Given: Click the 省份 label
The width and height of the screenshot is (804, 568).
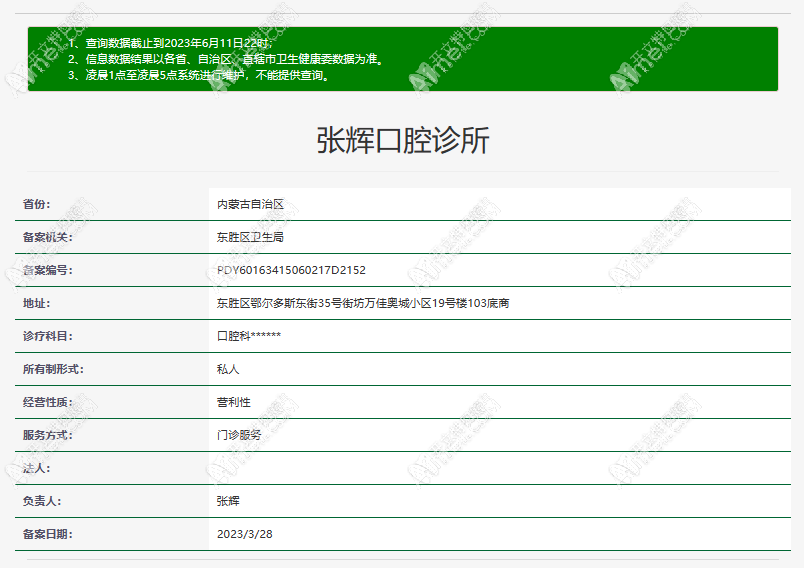Looking at the screenshot, I should [36, 204].
